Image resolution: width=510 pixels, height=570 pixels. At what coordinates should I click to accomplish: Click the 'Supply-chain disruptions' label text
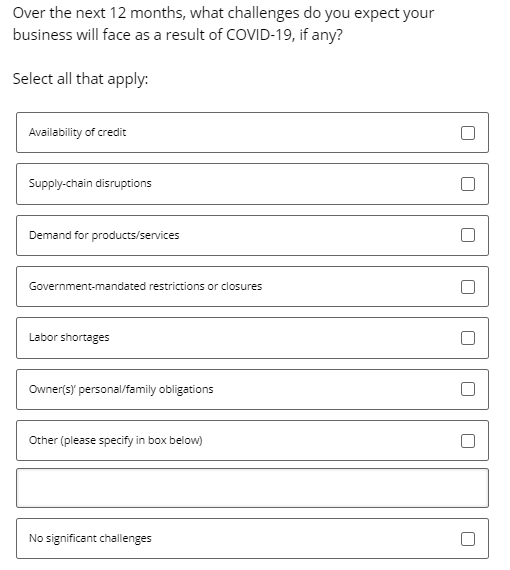coord(90,183)
